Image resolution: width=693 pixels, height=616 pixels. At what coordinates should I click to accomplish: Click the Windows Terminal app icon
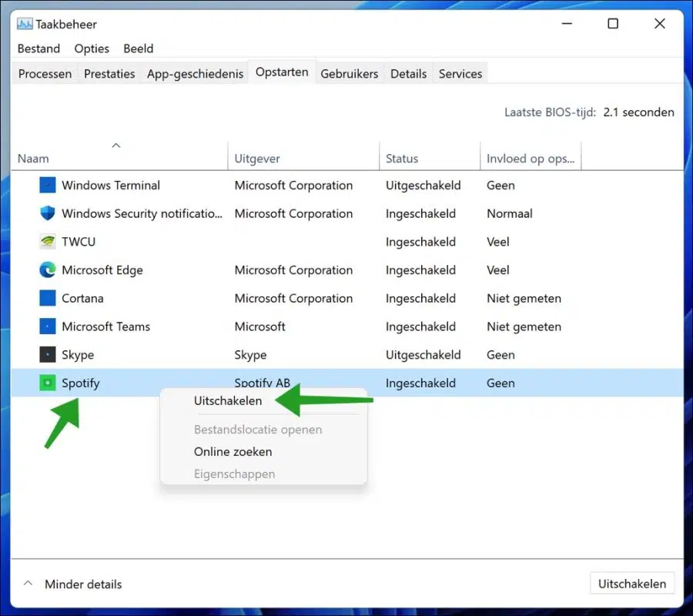pos(47,185)
